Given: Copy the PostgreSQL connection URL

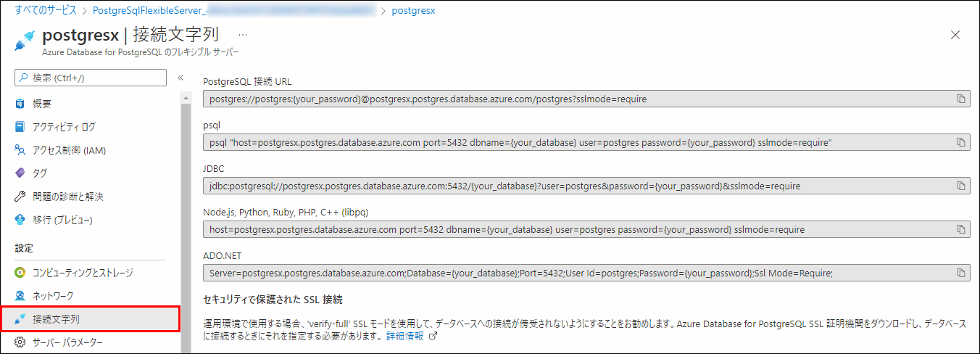Looking at the screenshot, I should pos(961,99).
